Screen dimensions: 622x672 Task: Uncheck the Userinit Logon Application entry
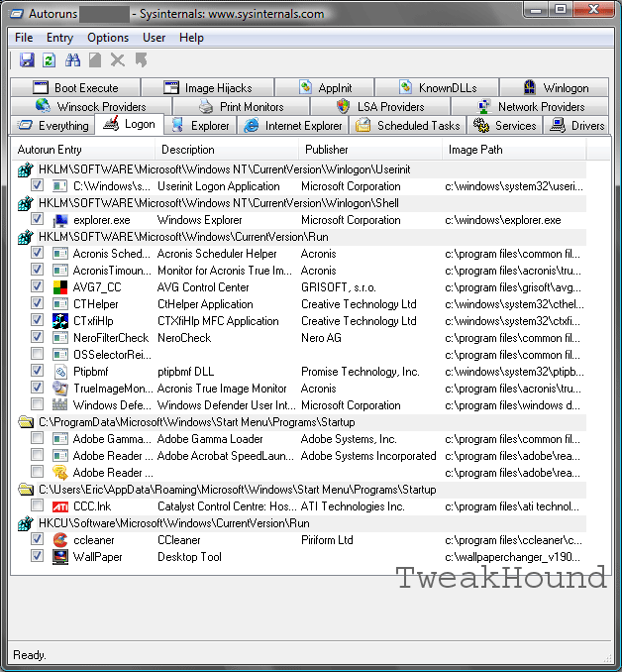[x=38, y=185]
